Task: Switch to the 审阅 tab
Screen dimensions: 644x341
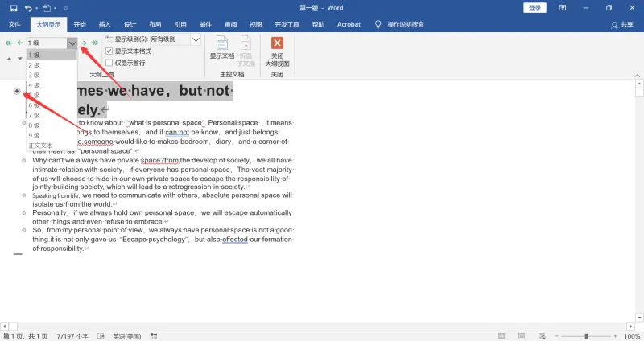Action: pyautogui.click(x=230, y=24)
